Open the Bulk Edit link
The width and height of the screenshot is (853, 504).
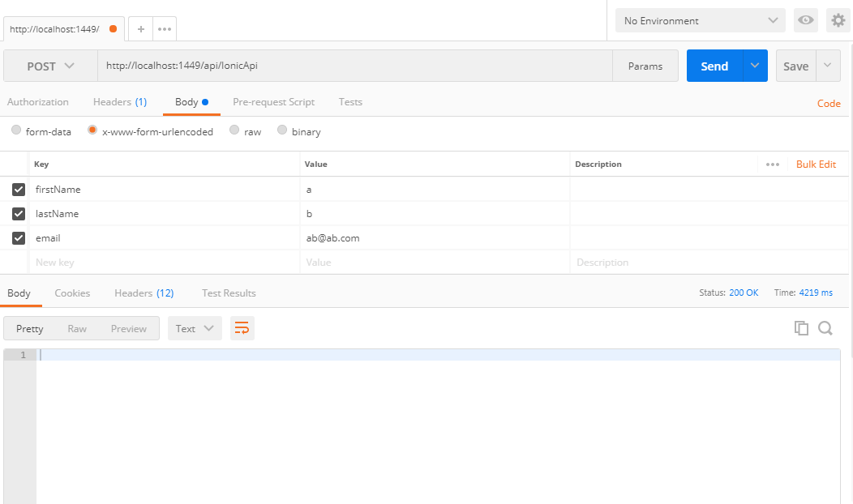[816, 164]
